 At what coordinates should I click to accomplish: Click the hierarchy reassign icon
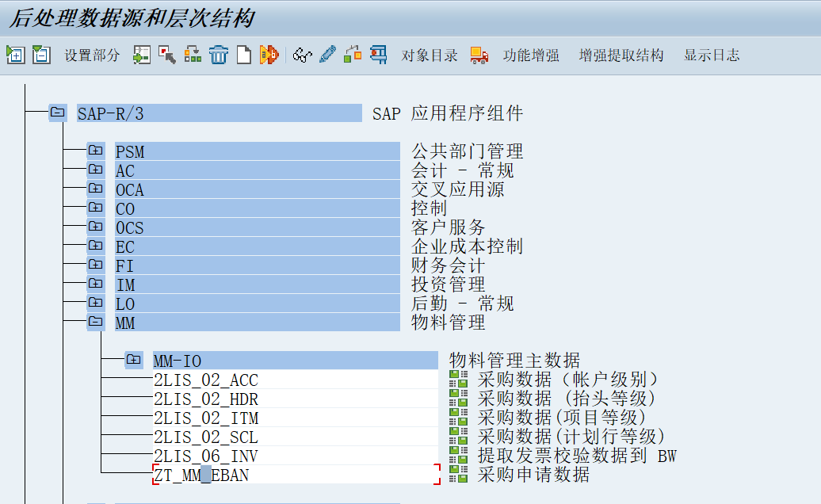point(193,55)
